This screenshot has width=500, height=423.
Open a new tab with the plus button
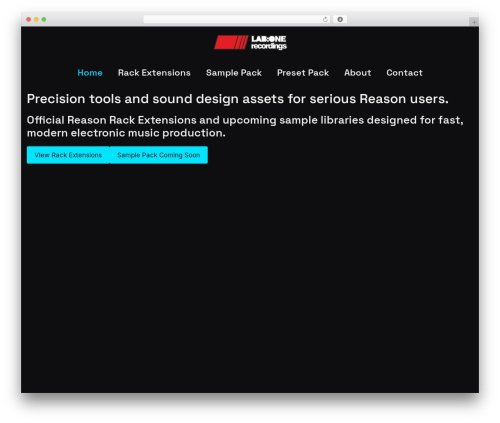[474, 22]
